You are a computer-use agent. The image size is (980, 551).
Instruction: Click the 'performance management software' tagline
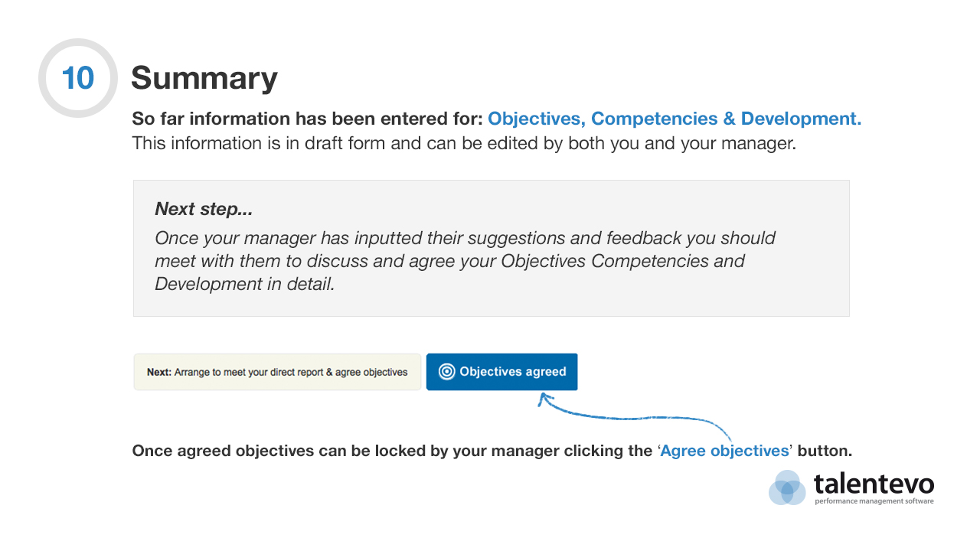(x=874, y=501)
